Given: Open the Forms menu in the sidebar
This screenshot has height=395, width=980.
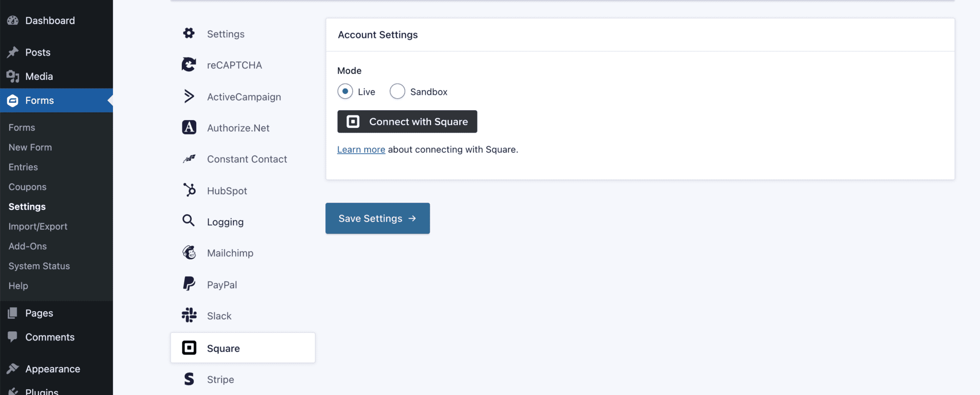Looking at the screenshot, I should [x=39, y=101].
